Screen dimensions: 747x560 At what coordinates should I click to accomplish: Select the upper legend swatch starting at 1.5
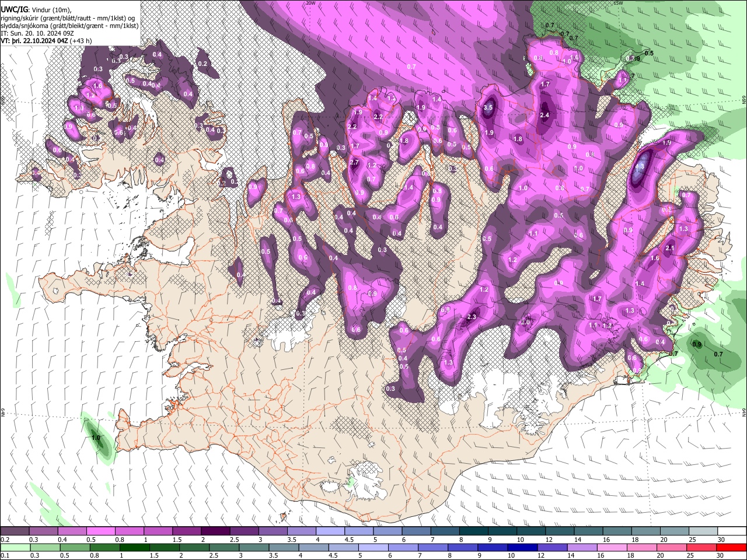point(187,531)
